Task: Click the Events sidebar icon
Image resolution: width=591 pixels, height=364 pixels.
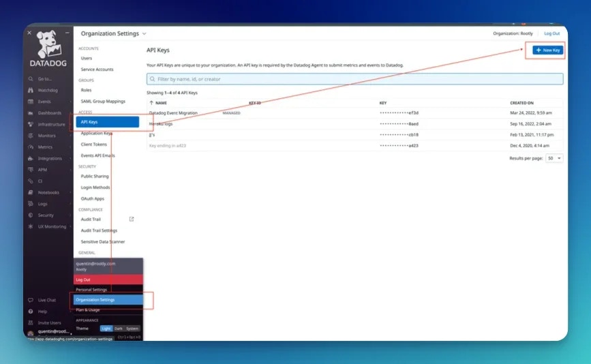Action: [x=31, y=102]
